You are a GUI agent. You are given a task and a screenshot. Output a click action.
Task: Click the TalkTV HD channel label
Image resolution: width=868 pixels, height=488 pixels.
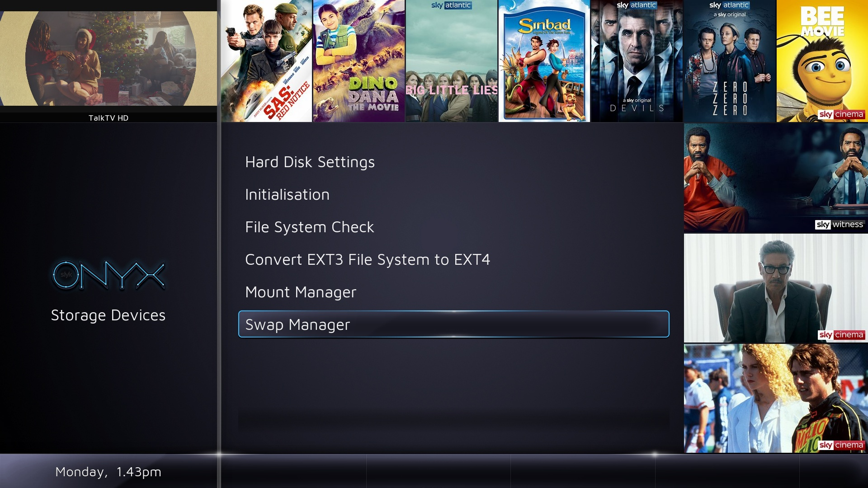(x=108, y=118)
